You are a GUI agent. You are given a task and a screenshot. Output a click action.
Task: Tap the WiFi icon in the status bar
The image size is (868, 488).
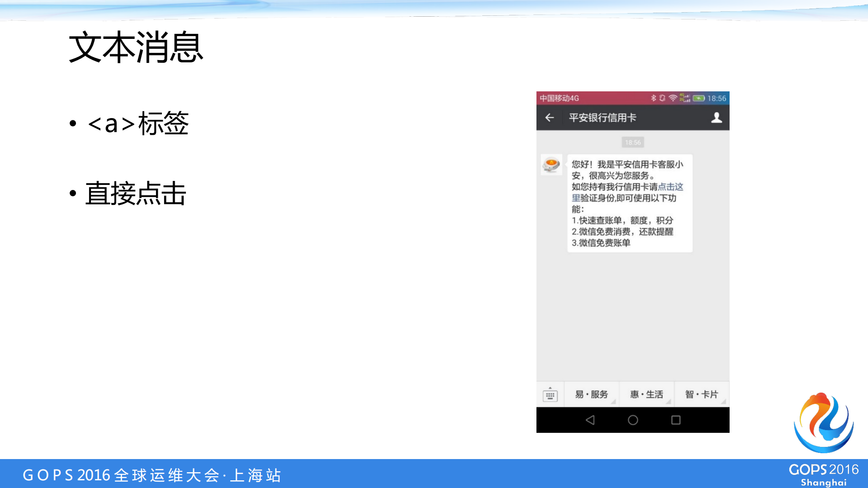pos(673,98)
